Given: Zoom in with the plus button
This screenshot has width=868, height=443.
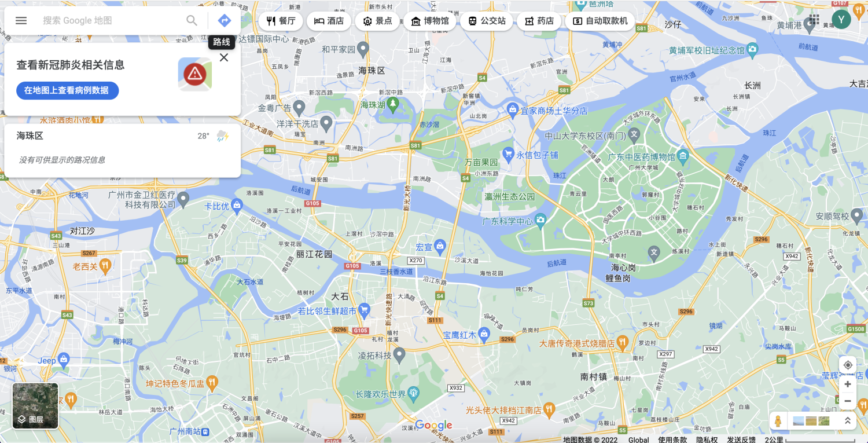Looking at the screenshot, I should point(848,384).
